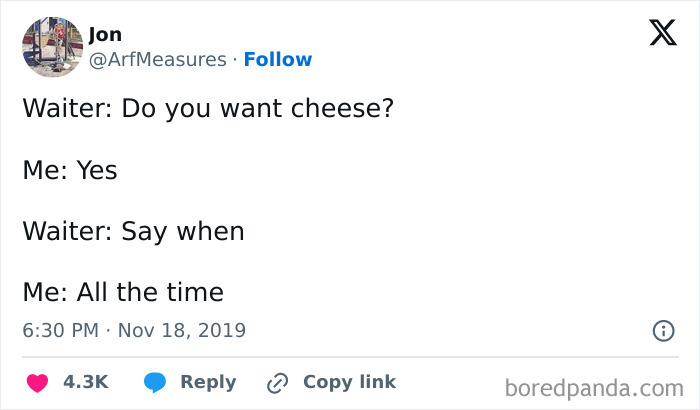Like the tweet with the heart icon
700x410 pixels.
(37, 382)
